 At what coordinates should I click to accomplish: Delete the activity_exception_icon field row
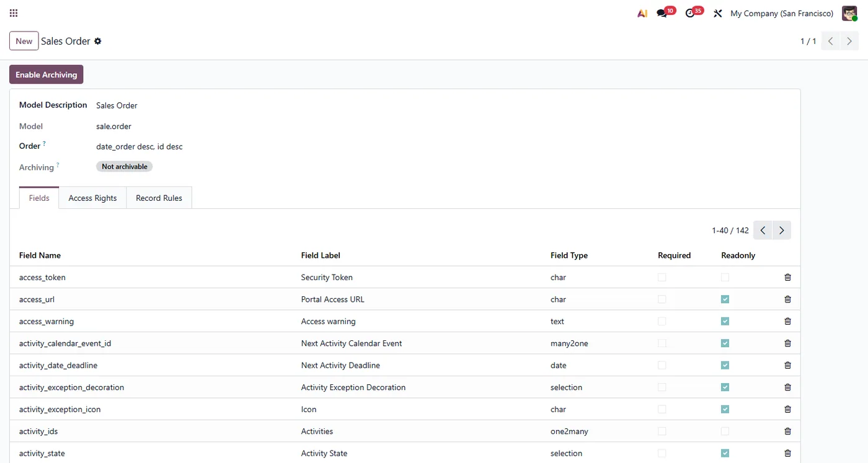pyautogui.click(x=787, y=409)
